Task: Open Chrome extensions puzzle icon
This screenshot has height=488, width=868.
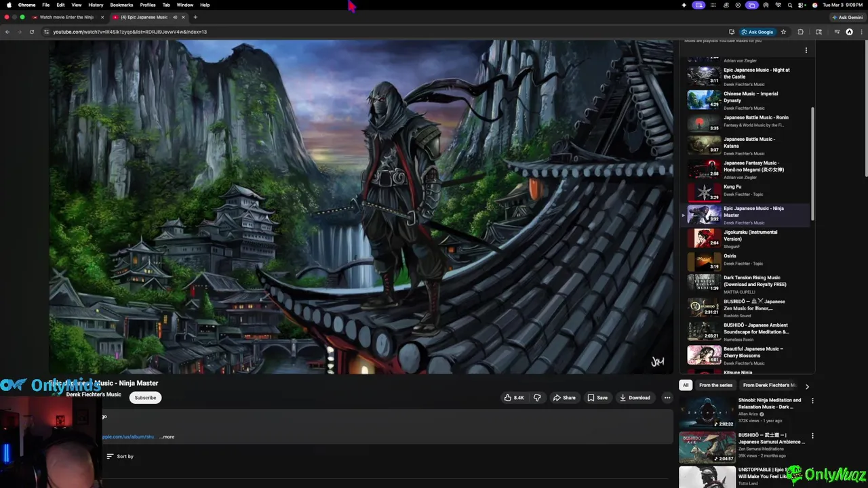Action: (x=801, y=32)
